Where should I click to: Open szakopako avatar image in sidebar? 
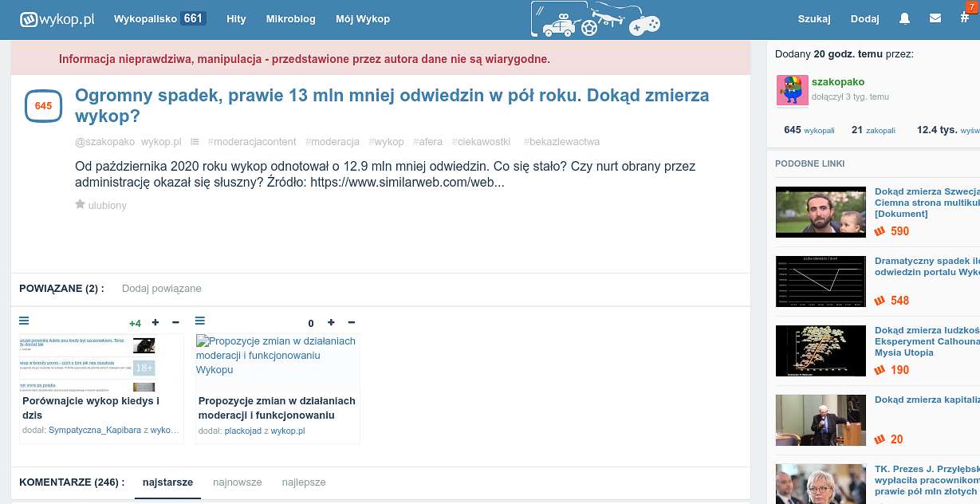(792, 91)
